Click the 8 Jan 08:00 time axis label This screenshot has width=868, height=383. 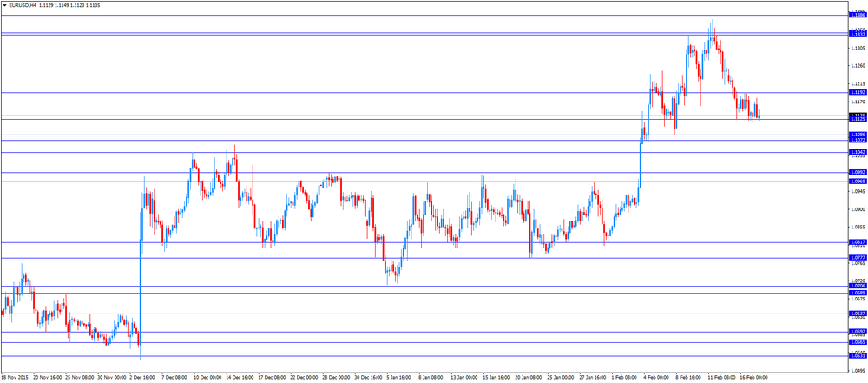click(431, 378)
